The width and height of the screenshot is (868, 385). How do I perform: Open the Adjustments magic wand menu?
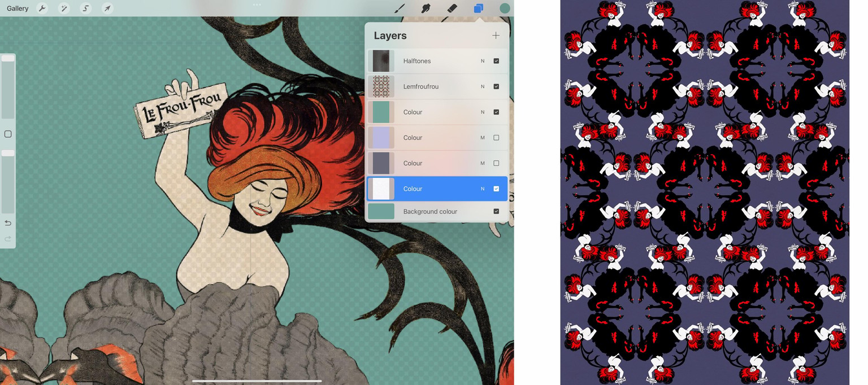coord(63,8)
